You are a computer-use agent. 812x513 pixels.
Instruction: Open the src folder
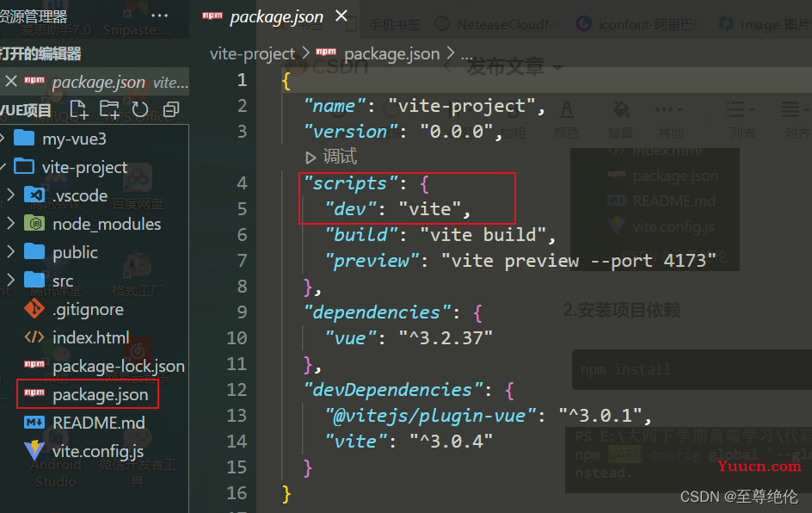[x=63, y=281]
